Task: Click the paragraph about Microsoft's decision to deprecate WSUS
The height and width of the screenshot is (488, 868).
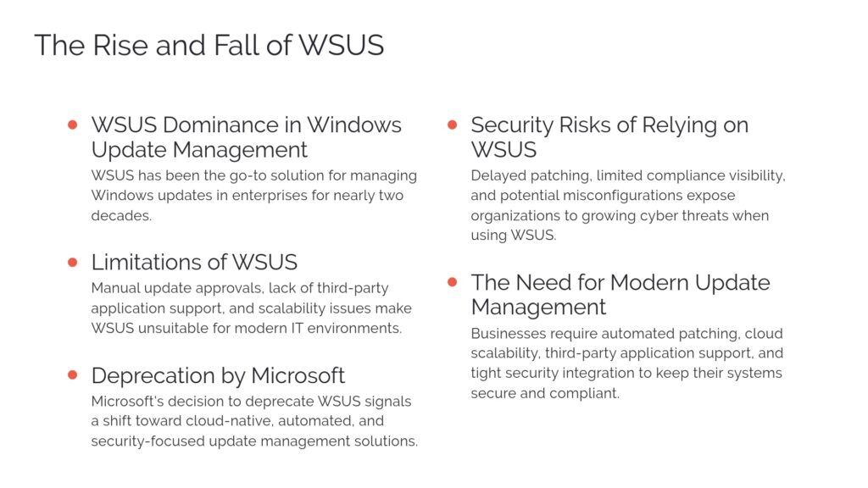Action: [254, 421]
